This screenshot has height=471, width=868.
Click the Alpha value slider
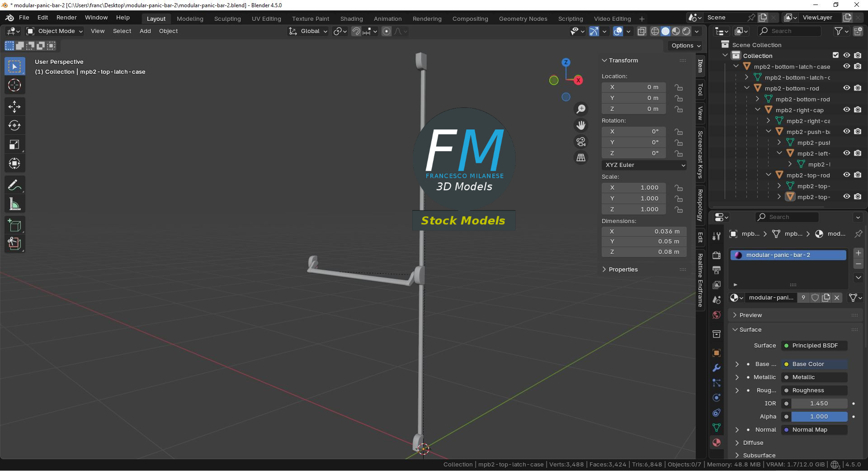pos(819,417)
